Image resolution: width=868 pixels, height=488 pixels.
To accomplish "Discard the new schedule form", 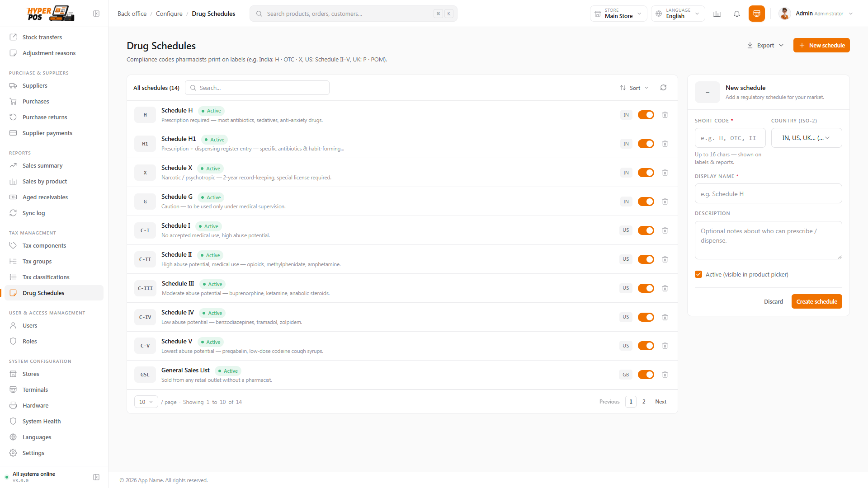I will point(773,301).
